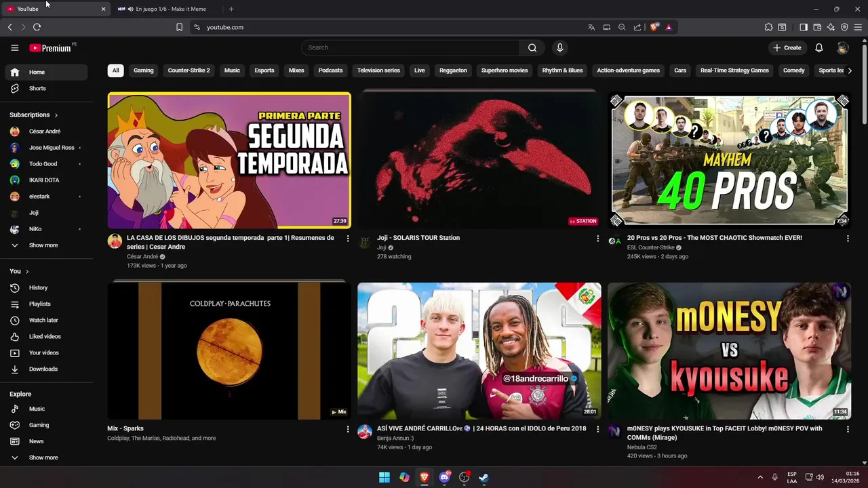Viewport: 868px width, 488px height.
Task: Select the Counter-Strike 2 filter chip
Action: tap(189, 70)
